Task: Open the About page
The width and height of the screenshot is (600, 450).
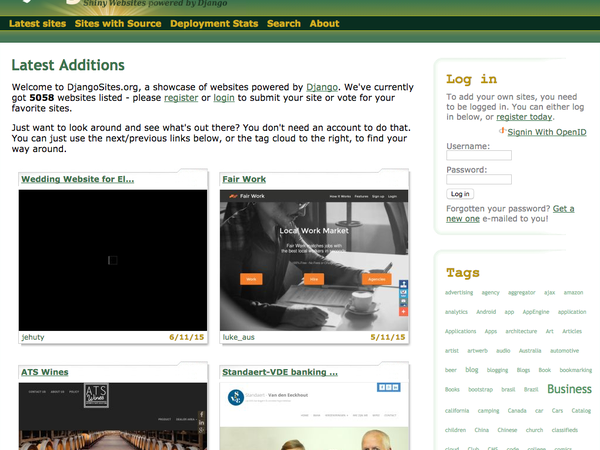Action: [x=324, y=24]
